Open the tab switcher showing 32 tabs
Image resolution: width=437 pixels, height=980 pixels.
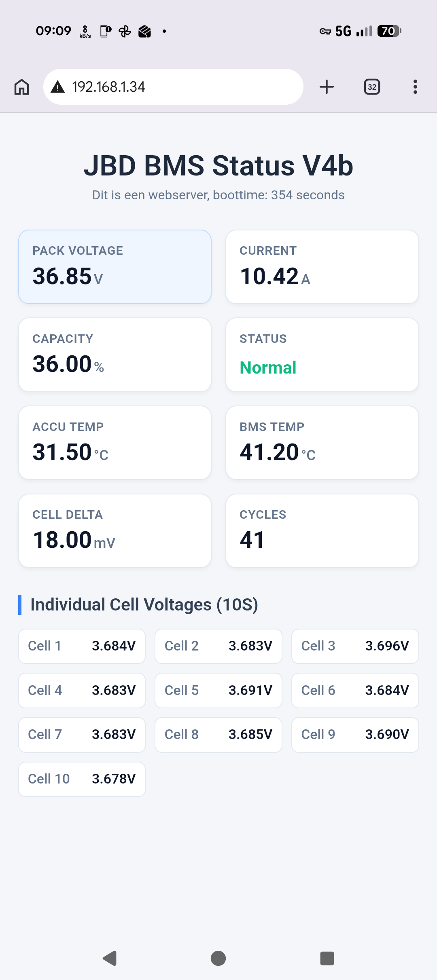372,87
